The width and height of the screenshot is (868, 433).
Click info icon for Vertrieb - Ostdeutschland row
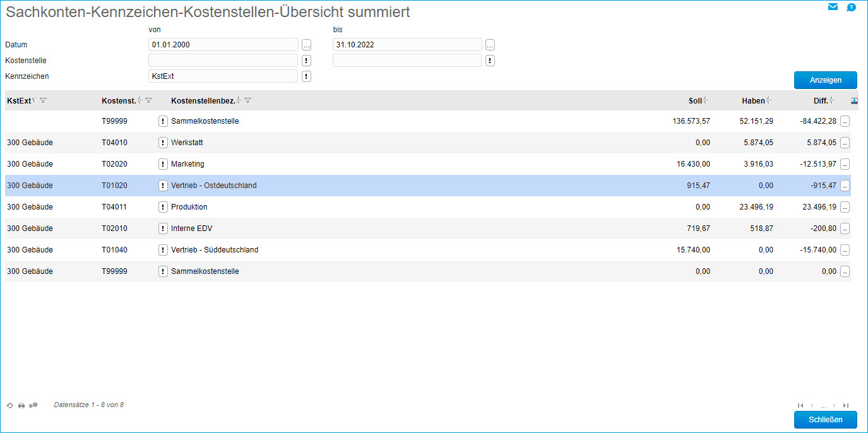[x=163, y=186]
